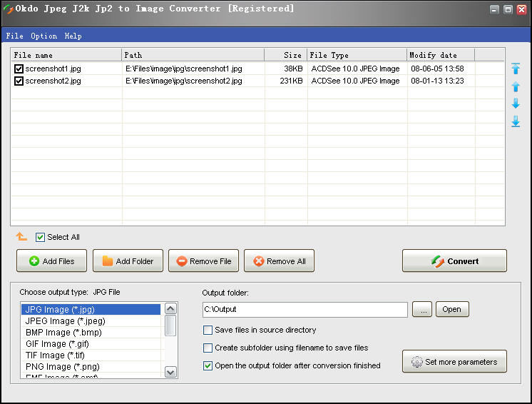
Task: Uncheck the screenshot1.jpg file checkbox
Action: click(x=19, y=69)
